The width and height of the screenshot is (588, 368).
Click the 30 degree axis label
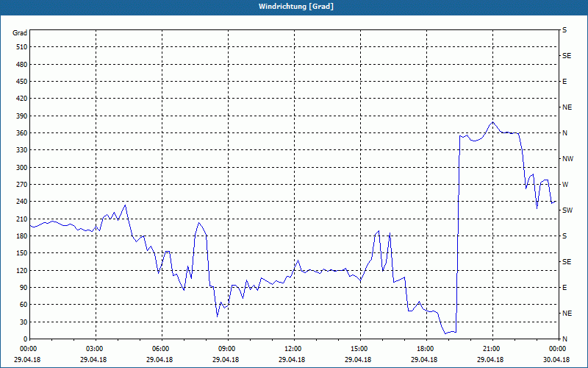(24, 322)
